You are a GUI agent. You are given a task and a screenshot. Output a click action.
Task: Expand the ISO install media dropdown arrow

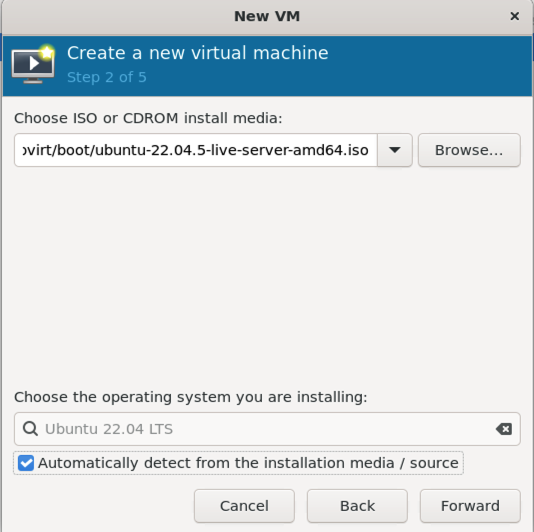point(394,150)
